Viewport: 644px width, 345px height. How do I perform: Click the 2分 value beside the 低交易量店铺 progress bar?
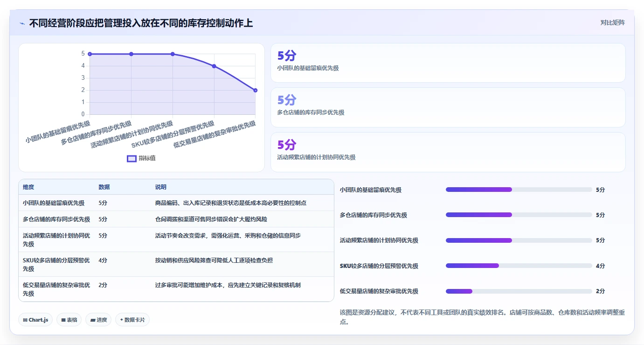[601, 291]
